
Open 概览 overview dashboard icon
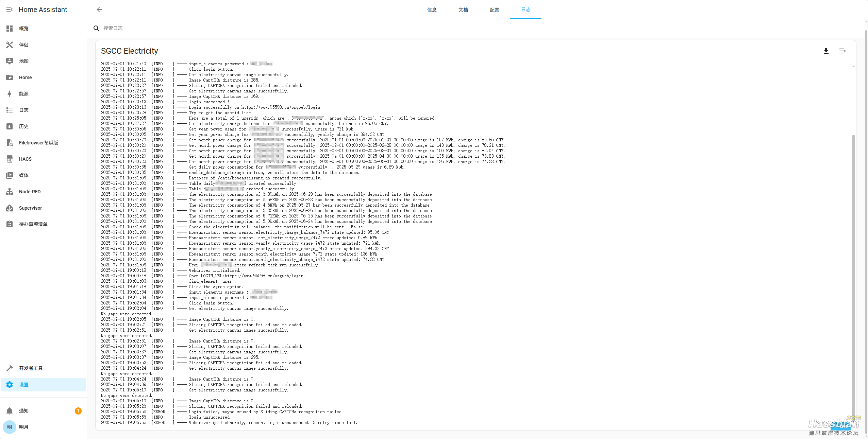(x=10, y=29)
